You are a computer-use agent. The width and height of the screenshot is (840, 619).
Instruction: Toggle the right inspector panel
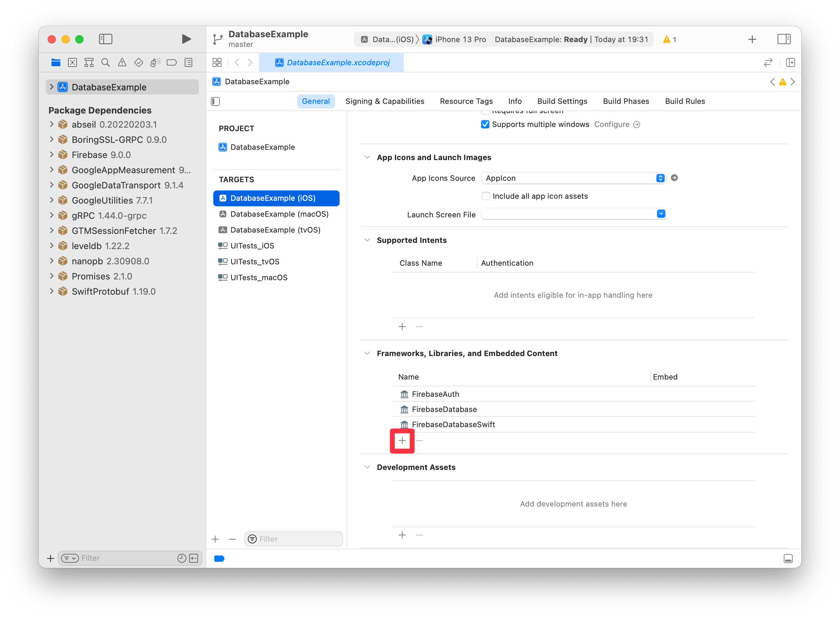coord(784,39)
